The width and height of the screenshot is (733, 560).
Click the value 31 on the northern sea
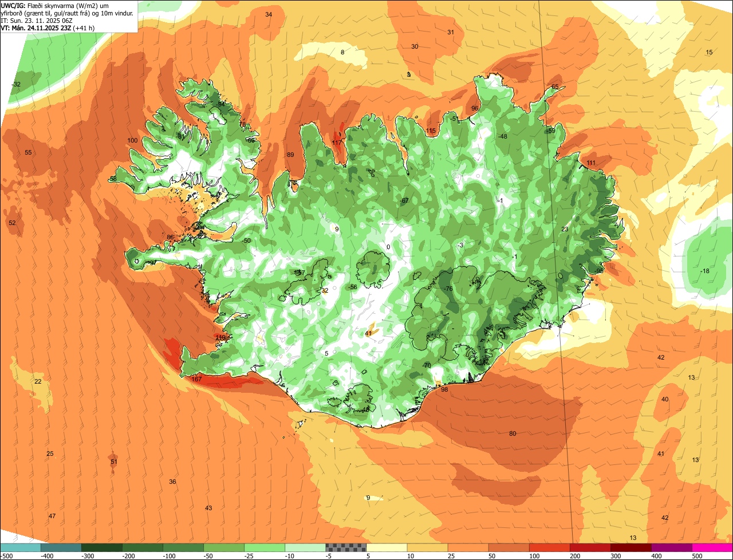(x=451, y=32)
